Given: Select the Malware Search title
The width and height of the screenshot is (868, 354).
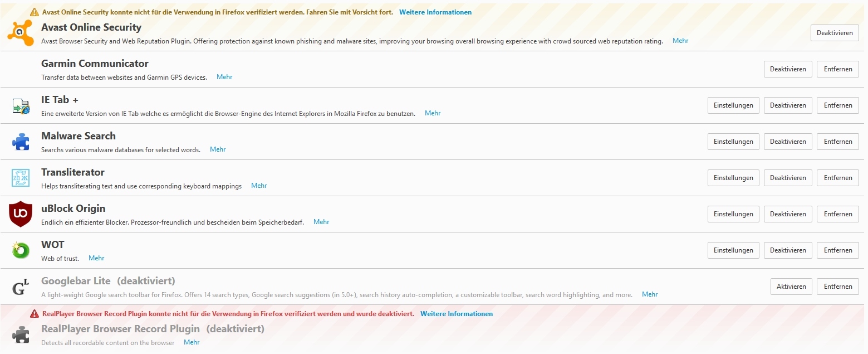Looking at the screenshot, I should pos(79,136).
